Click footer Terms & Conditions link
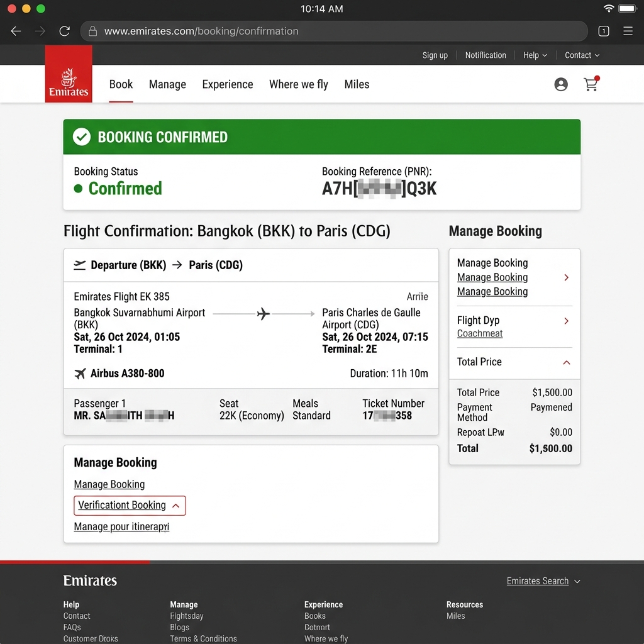The image size is (644, 644). tap(203, 639)
